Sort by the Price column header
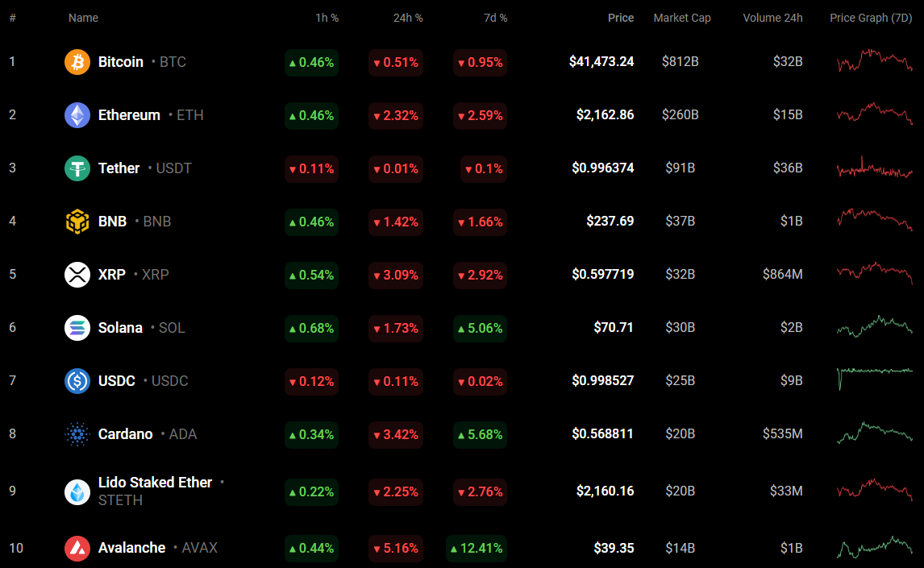The width and height of the screenshot is (924, 568). point(620,18)
